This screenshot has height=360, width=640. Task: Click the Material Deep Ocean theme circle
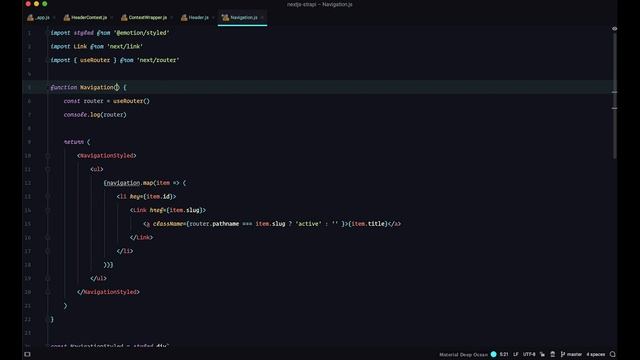coord(493,354)
